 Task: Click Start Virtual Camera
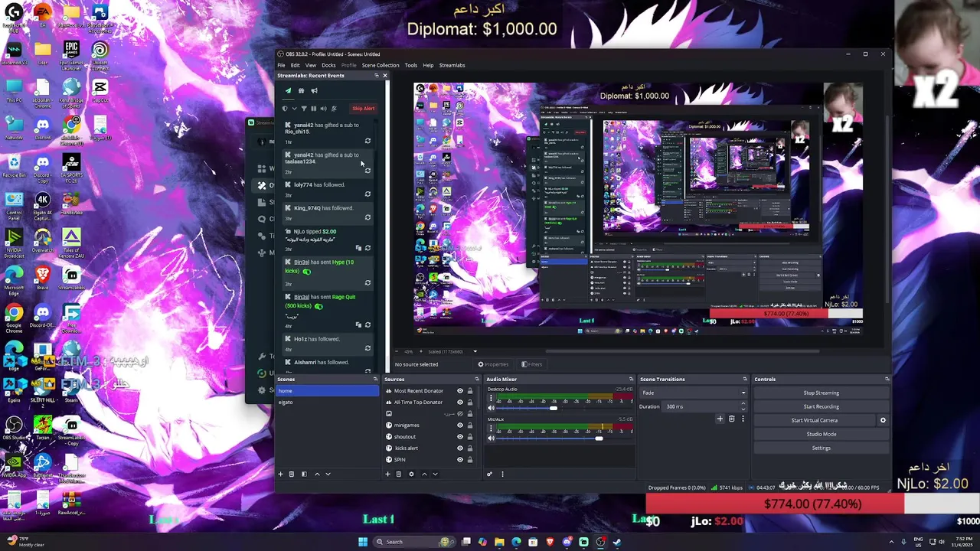click(815, 420)
